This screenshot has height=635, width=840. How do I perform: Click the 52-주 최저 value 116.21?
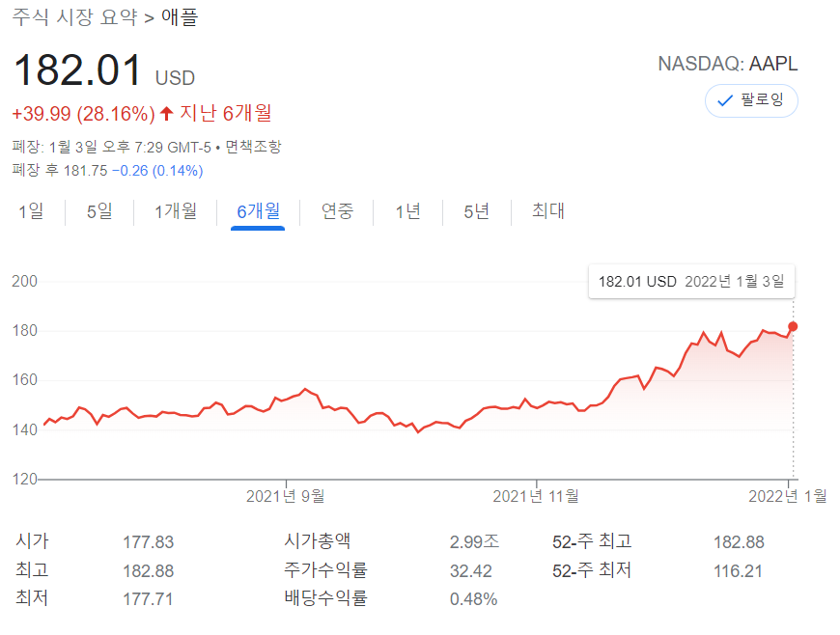[x=738, y=571]
